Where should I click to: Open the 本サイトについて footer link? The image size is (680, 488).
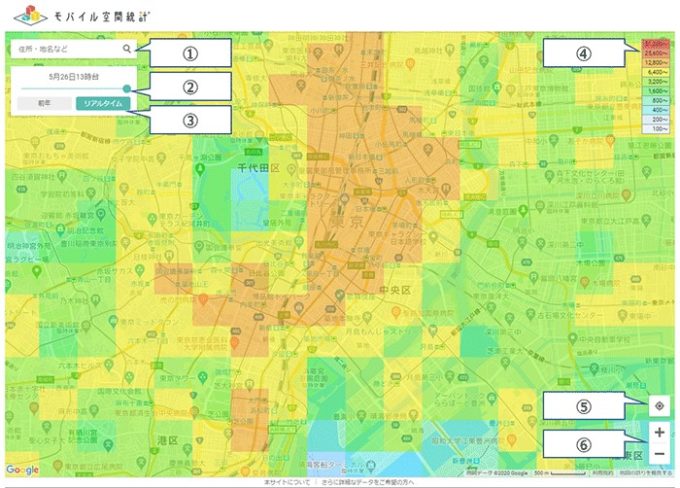click(x=285, y=482)
